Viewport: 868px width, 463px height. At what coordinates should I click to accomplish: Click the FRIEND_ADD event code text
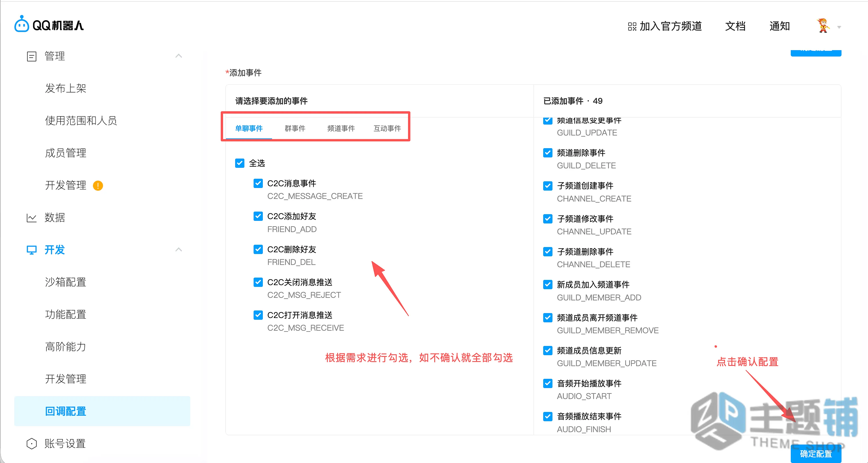(292, 229)
